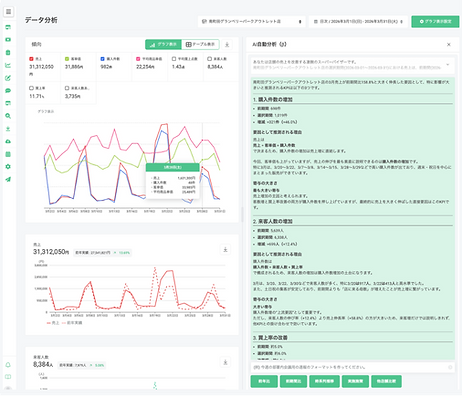The height and width of the screenshot is (396, 462).
Task: Switch to テーブル表示 table view tab
Action: click(200, 44)
